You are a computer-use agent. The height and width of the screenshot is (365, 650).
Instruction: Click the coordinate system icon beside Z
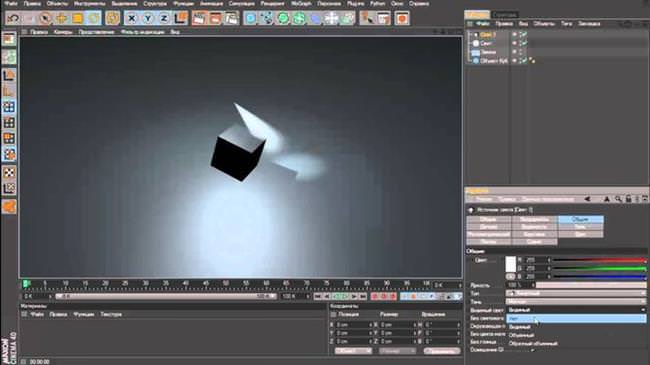pyautogui.click(x=180, y=18)
